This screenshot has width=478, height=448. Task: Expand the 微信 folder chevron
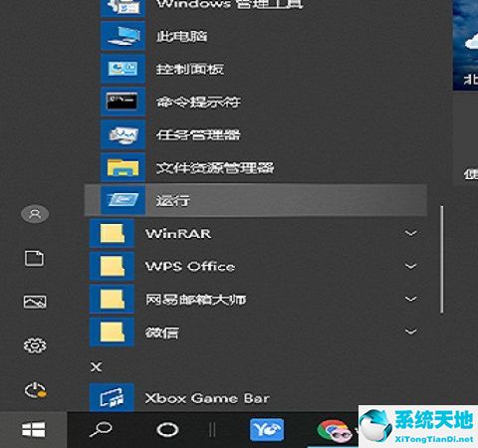pyautogui.click(x=411, y=332)
